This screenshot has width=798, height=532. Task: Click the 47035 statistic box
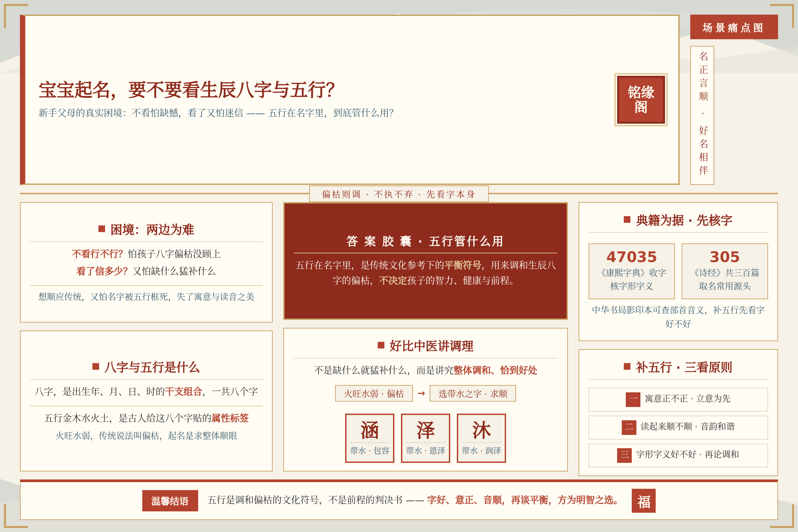coord(631,271)
